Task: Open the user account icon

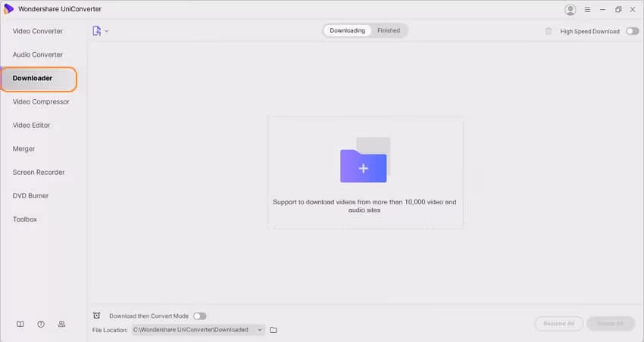Action: click(570, 9)
